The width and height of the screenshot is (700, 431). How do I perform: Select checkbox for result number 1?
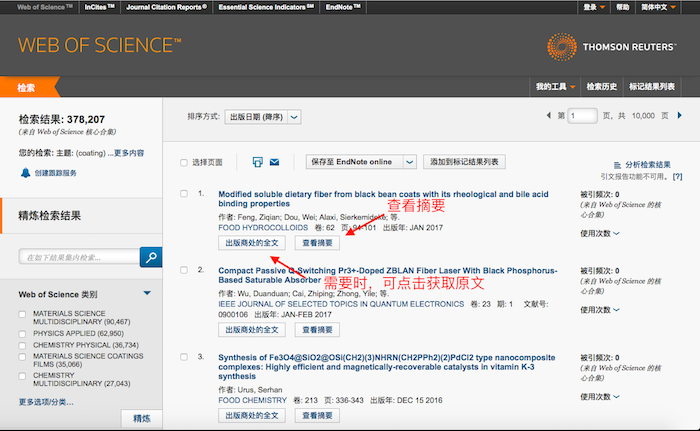184,193
